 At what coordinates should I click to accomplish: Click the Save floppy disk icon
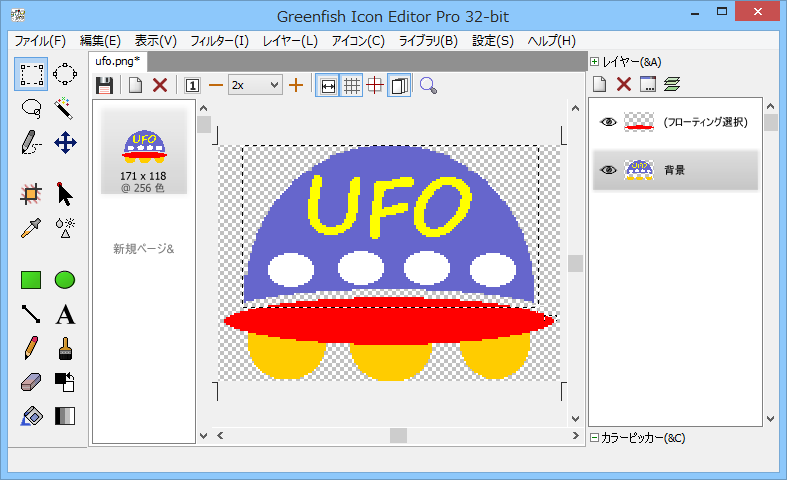pos(104,86)
